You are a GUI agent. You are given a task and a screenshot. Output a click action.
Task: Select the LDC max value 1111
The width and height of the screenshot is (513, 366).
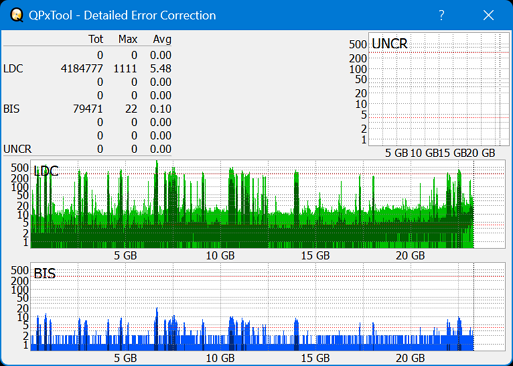click(x=125, y=69)
